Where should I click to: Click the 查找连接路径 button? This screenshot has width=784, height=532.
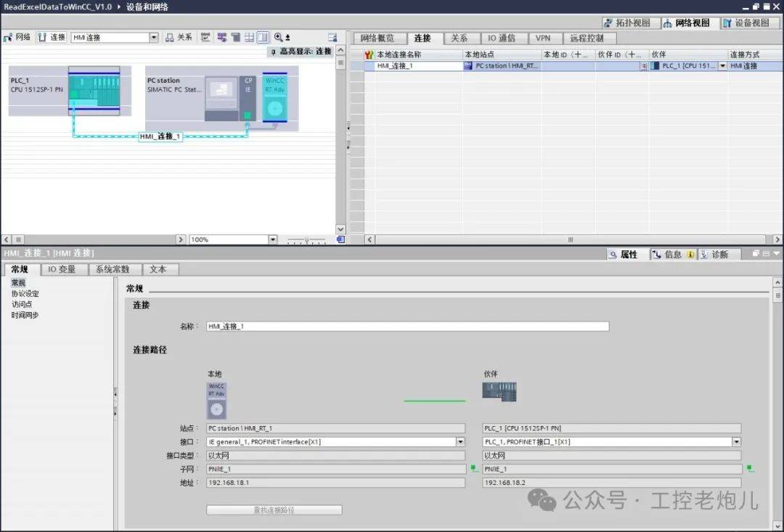(x=274, y=510)
